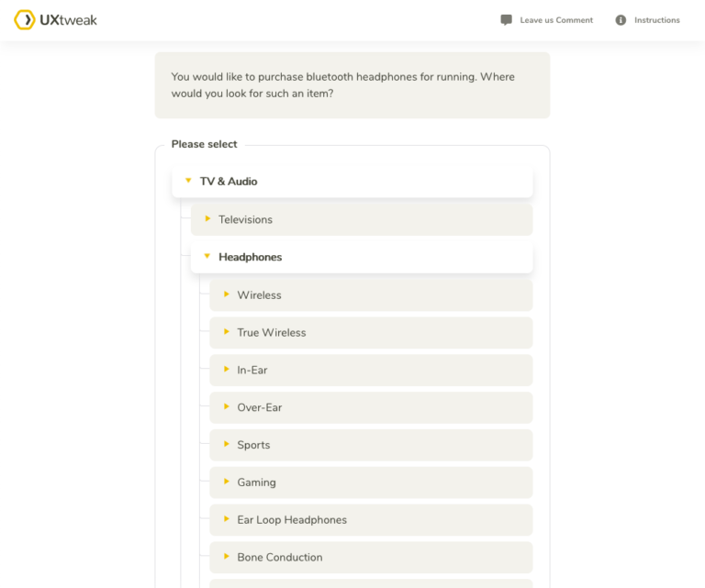Image resolution: width=705 pixels, height=588 pixels.
Task: Collapse the Headphones category arrow
Action: click(x=207, y=257)
